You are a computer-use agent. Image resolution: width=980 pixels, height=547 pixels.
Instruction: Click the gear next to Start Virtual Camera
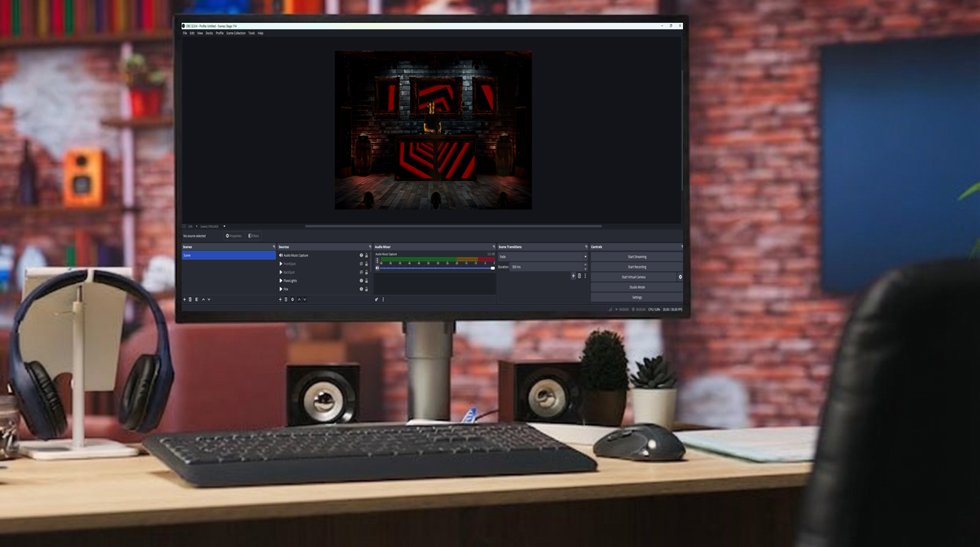pos(679,276)
